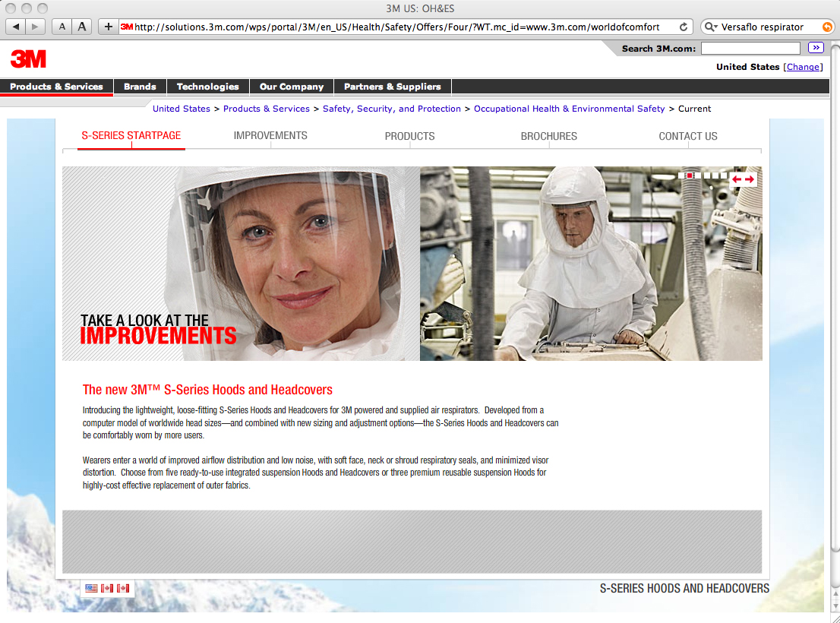Click the yellow window minimize button
This screenshot has height=623, width=840.
click(27, 8)
